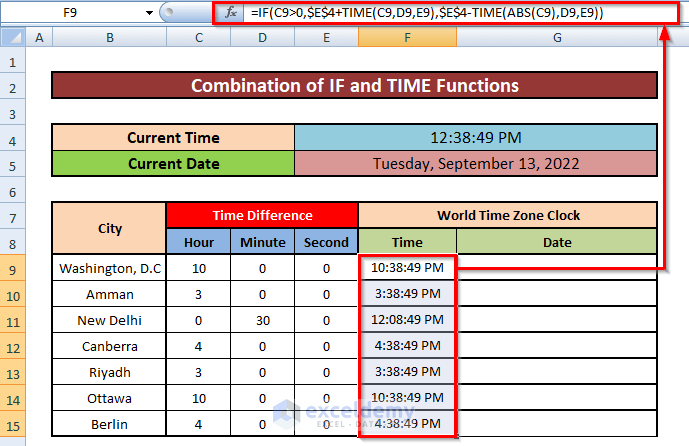Screen dimensions: 689x446
Task: Select column F header
Action: (x=407, y=37)
